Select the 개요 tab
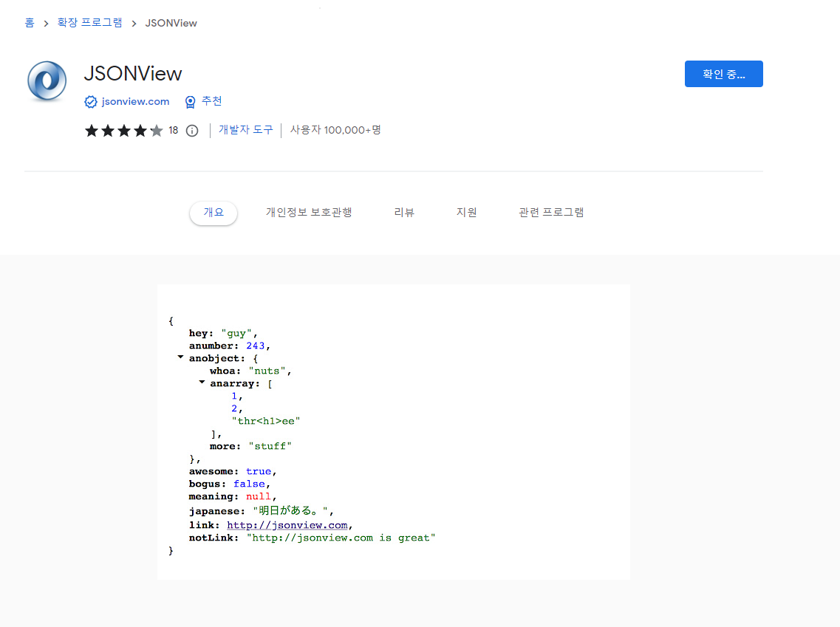 coord(214,213)
